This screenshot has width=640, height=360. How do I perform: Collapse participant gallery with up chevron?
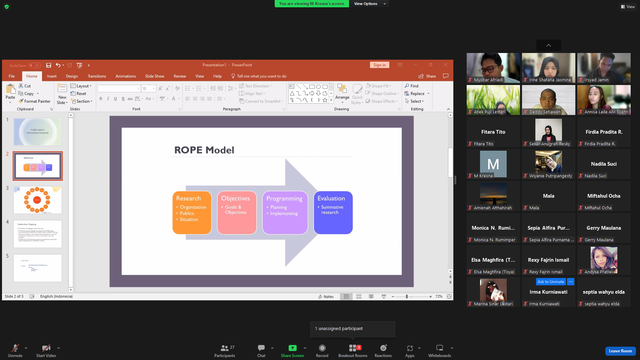(549, 45)
